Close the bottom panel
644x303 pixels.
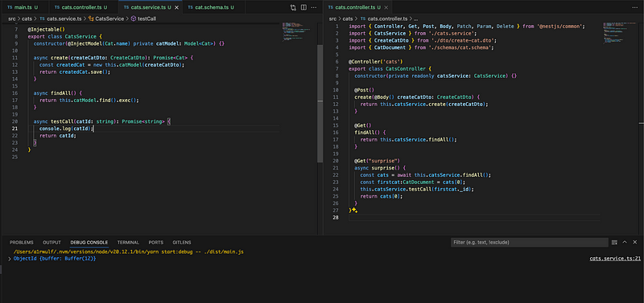635,242
